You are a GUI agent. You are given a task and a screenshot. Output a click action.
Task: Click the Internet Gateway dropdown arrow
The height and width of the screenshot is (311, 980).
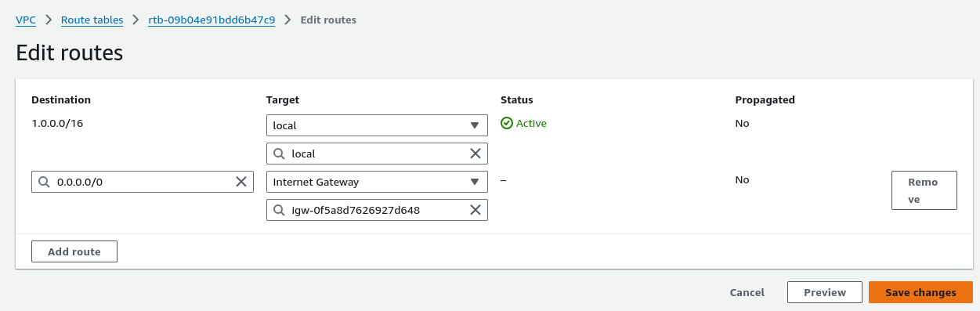(x=475, y=182)
